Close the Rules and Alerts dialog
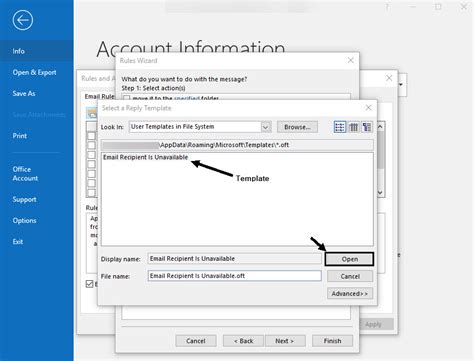Screen dimensions: 474x361 click(389, 78)
